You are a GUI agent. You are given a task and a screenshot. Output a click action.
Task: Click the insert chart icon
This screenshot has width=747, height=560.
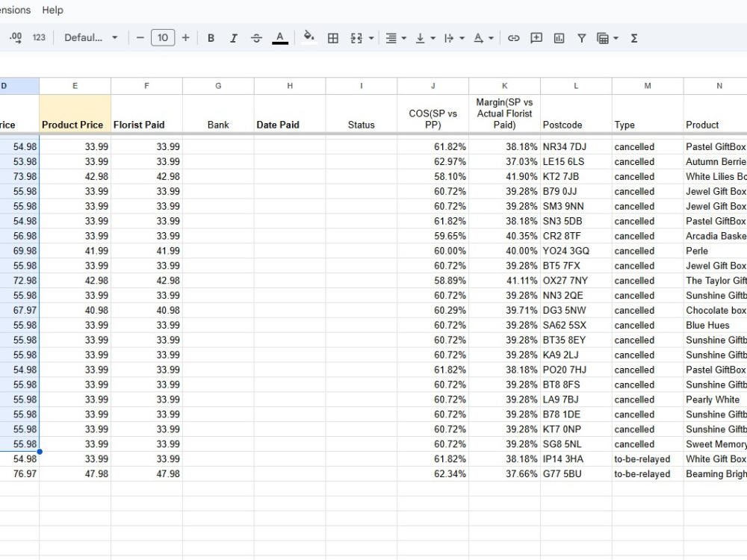[560, 38]
